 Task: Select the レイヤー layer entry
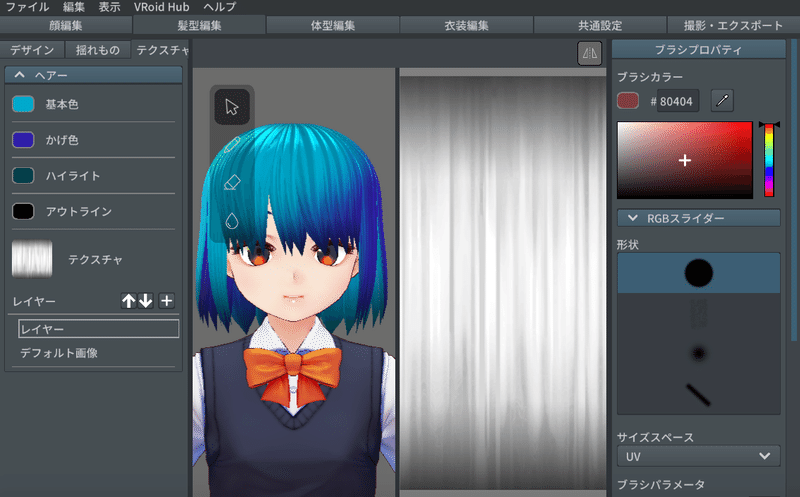tap(98, 329)
